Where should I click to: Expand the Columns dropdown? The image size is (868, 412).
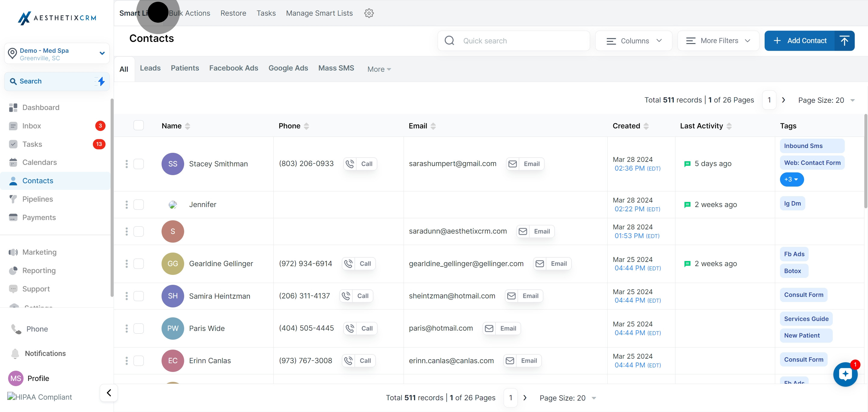[634, 41]
